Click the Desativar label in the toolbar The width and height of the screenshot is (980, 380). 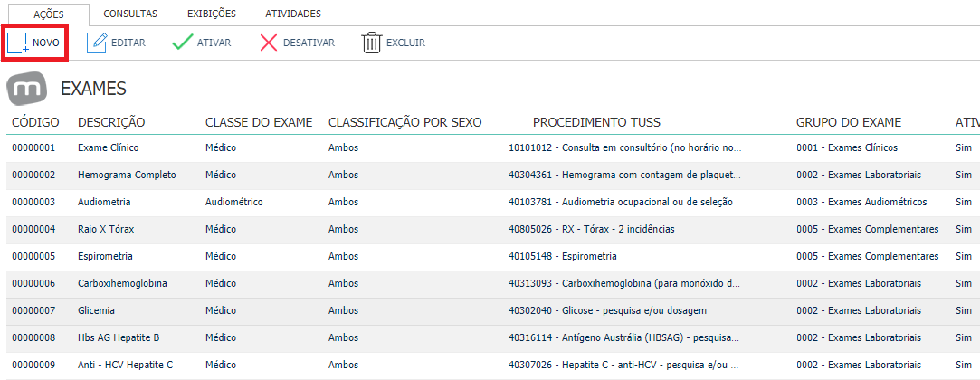309,43
